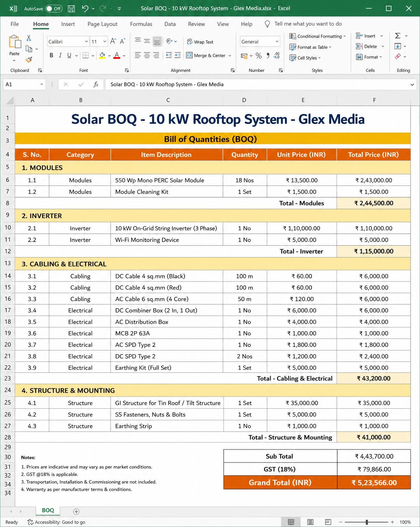This screenshot has width=420, height=527.
Task: Apply underline formatting
Action: (69, 55)
